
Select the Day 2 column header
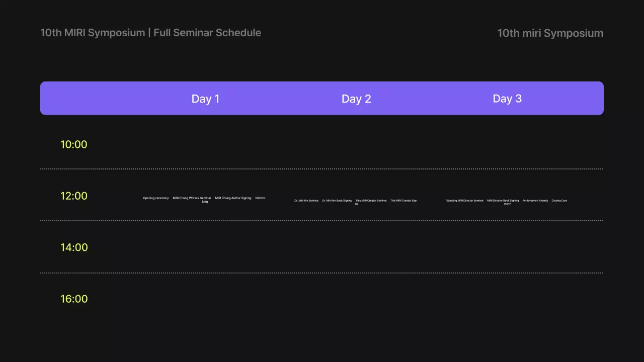point(356,99)
